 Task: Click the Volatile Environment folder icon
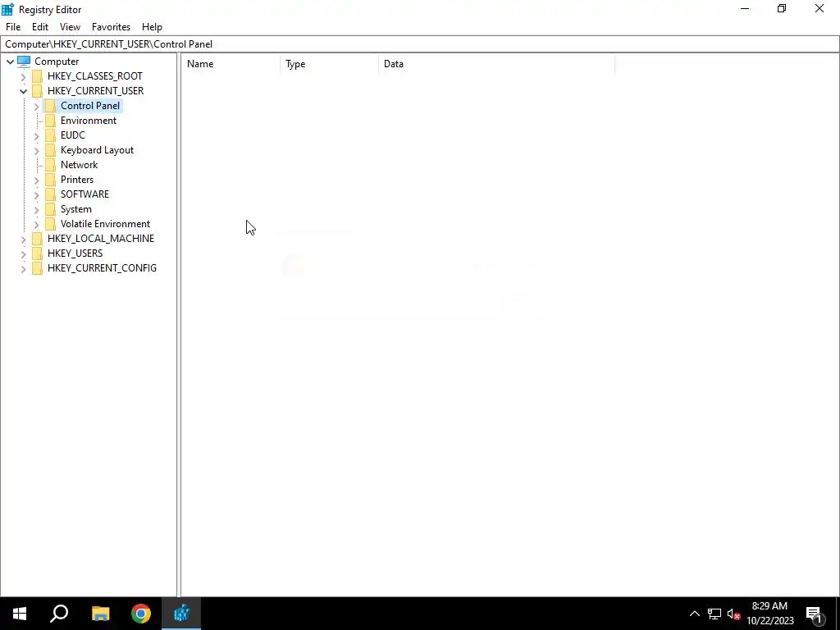50,223
